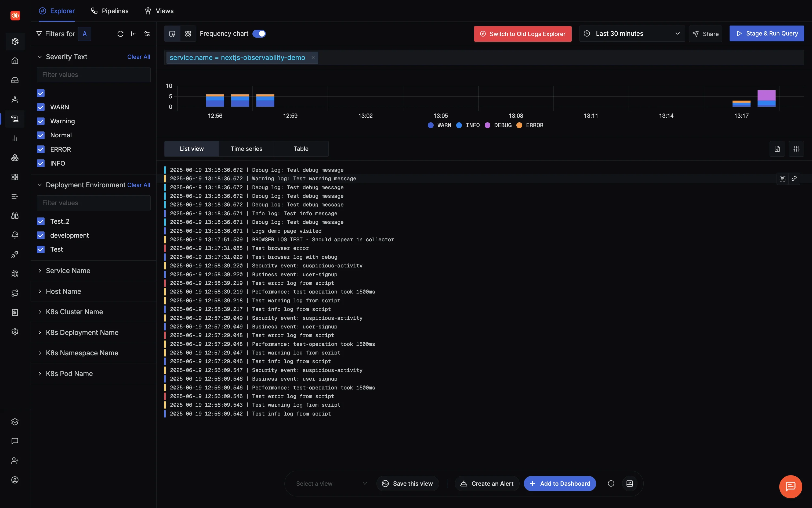Open the Logs icon in the sidebar
812x508 pixels.
[x=15, y=119]
